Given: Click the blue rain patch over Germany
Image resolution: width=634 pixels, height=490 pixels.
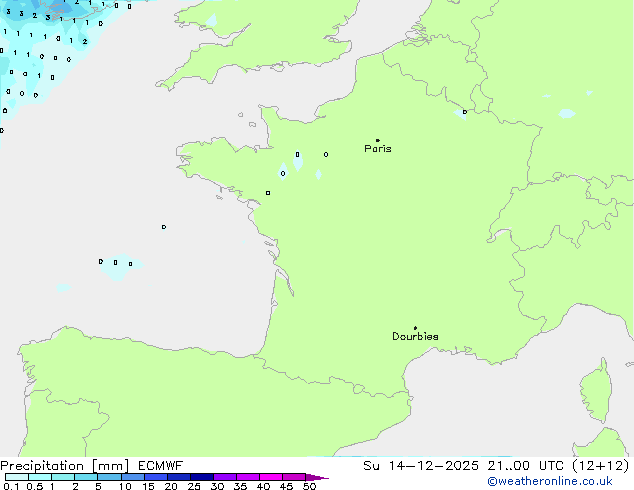Looking at the screenshot, I should (x=567, y=113).
